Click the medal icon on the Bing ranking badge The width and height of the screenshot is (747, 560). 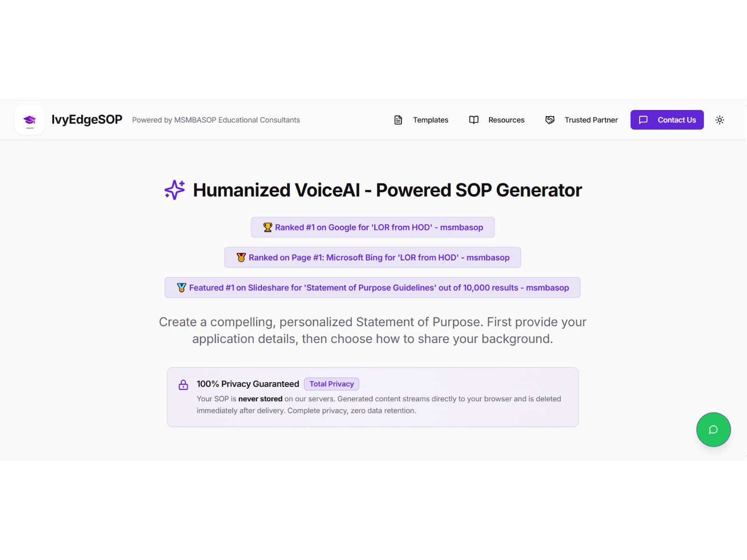tap(241, 257)
